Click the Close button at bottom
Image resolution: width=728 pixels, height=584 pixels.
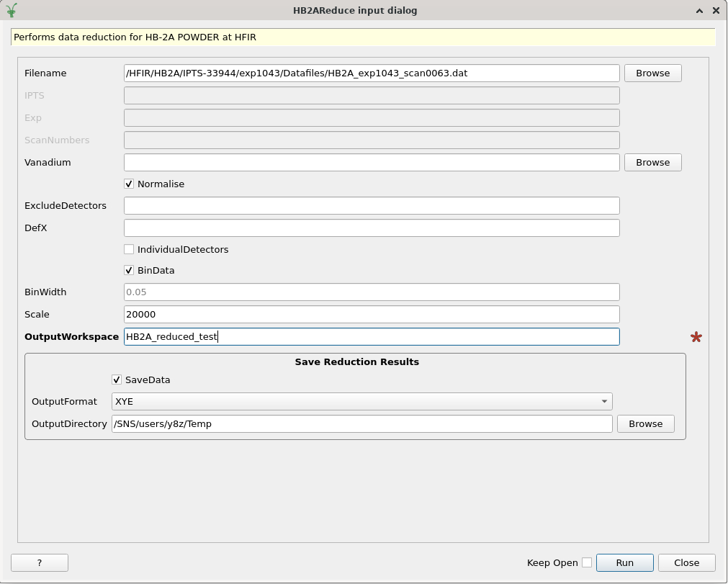(686, 562)
